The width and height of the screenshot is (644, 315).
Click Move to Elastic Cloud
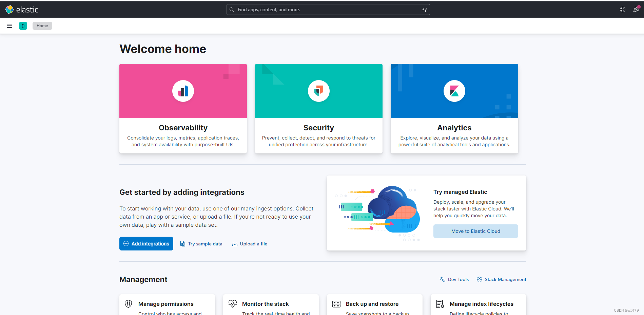[x=475, y=231]
